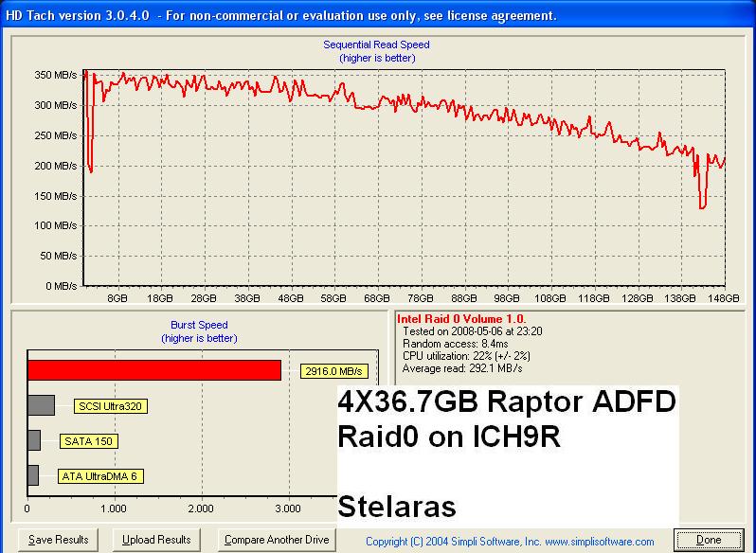The width and height of the screenshot is (756, 553).
Task: Click the 8GB axis label
Action: click(x=117, y=298)
